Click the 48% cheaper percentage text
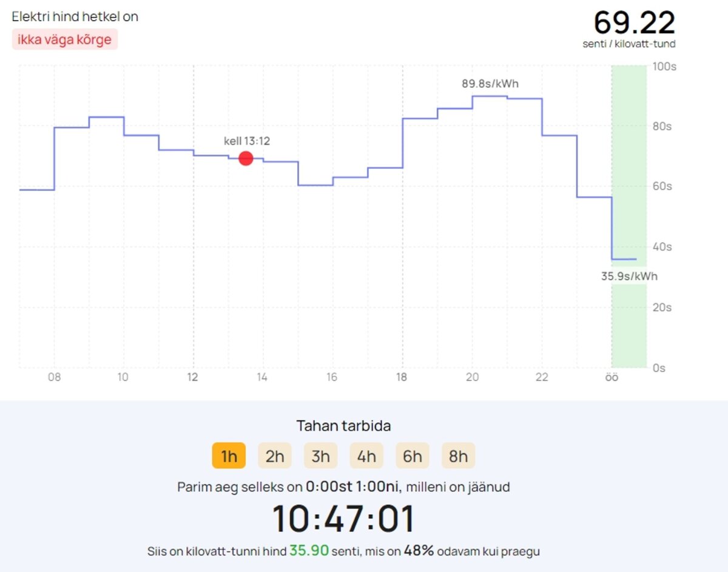 [x=419, y=551]
